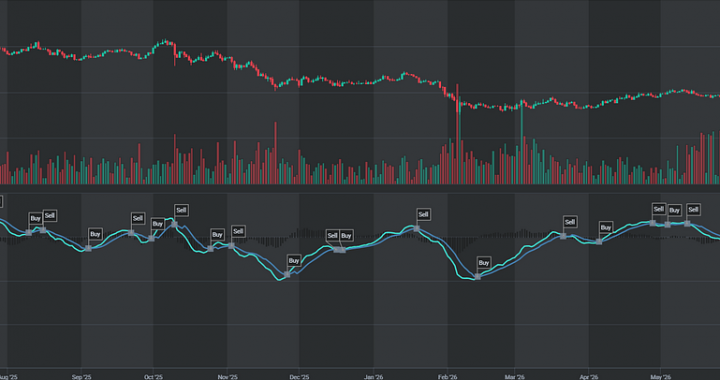720x380 pixels.
Task: Select the Buy signal in early September '25
Action: 96,234
